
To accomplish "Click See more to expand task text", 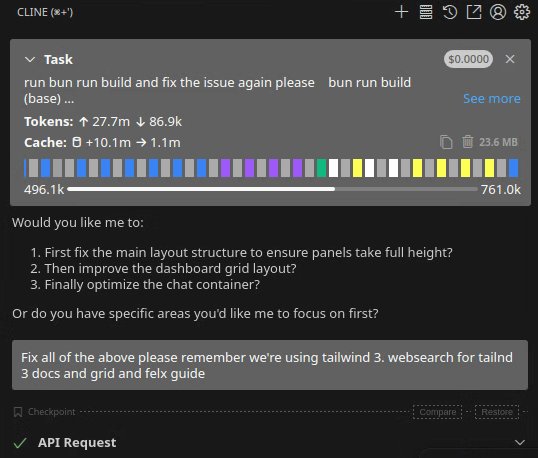I will coord(492,99).
